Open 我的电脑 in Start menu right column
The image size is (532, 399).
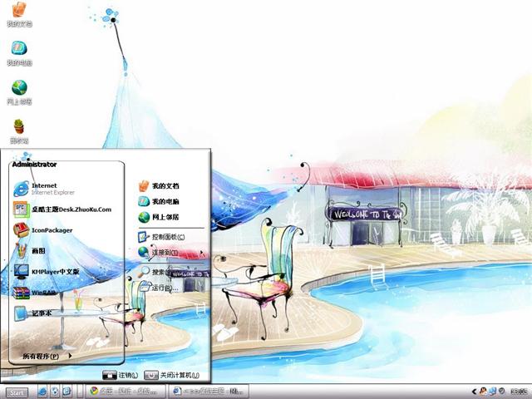[x=159, y=201]
